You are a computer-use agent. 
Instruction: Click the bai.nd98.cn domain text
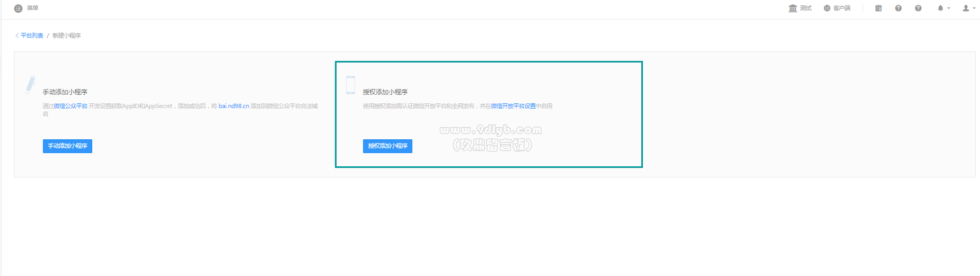coord(234,106)
